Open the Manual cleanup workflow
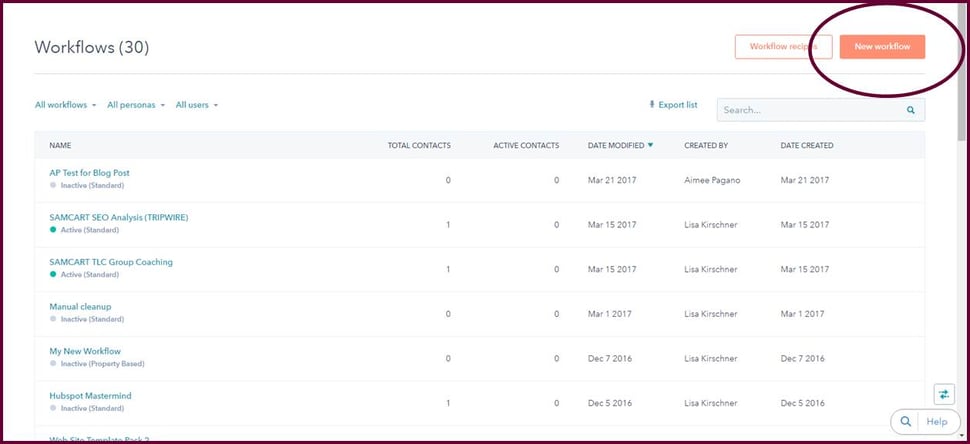The width and height of the screenshot is (970, 444). pos(80,306)
